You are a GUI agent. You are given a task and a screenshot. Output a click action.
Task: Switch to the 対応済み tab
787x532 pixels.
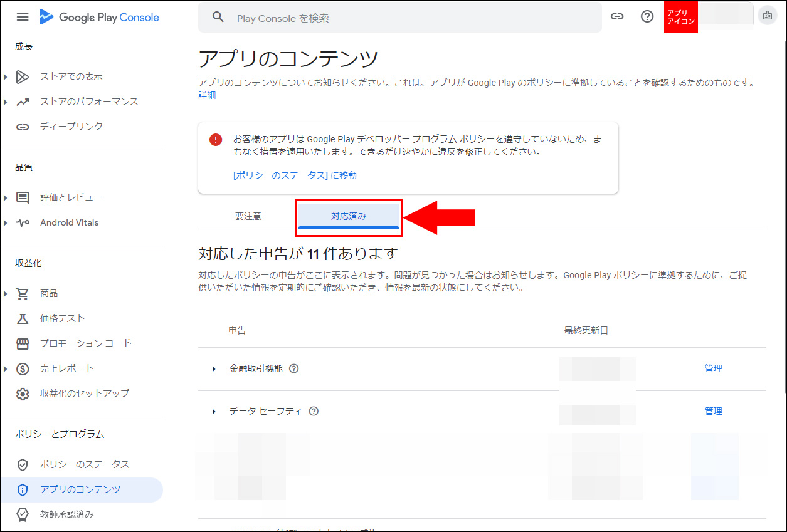pos(349,216)
